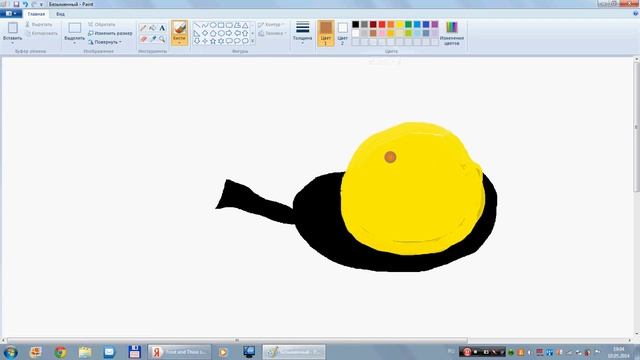Select the Color picker eyedropper tool

tap(152, 39)
